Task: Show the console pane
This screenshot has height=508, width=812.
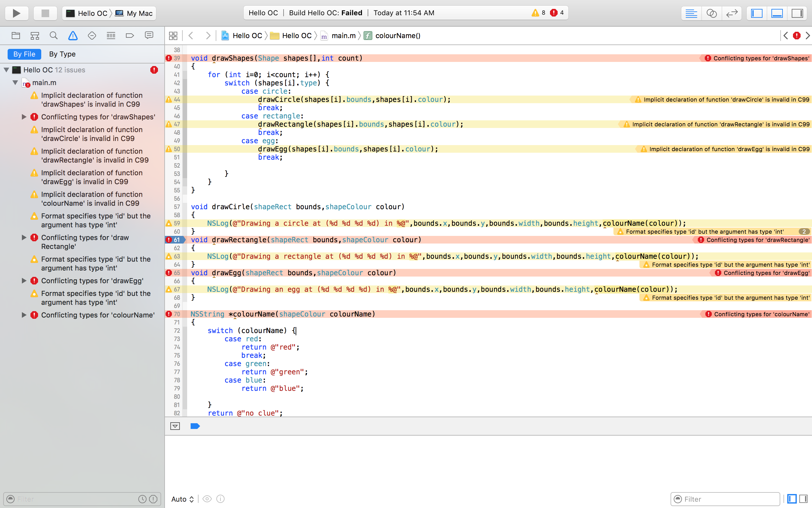Action: [803, 499]
